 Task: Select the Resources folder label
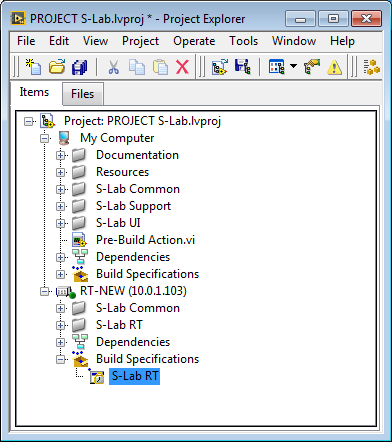(122, 172)
